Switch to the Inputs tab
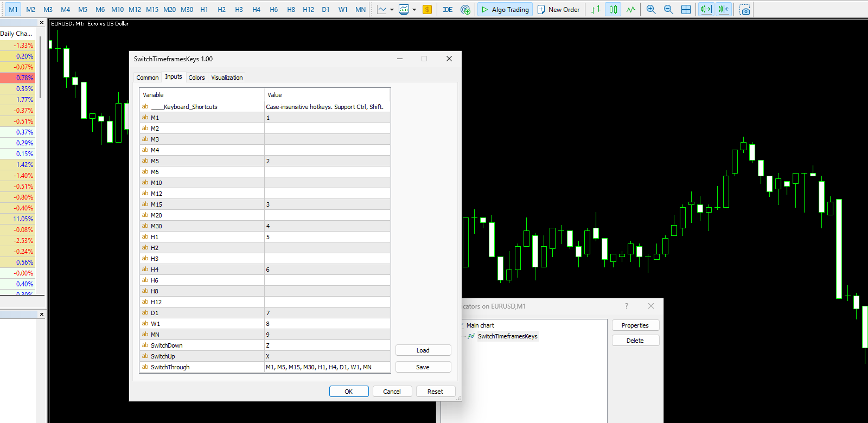The width and height of the screenshot is (868, 423). tap(174, 76)
